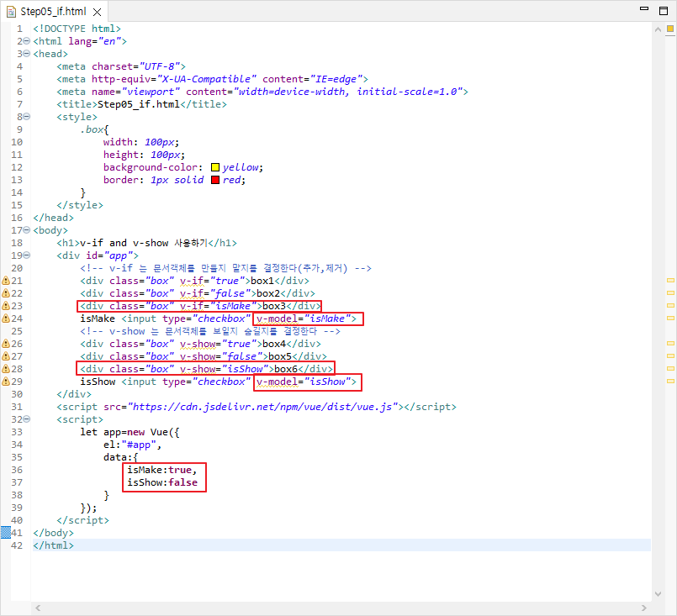This screenshot has width=677, height=616.
Task: Select the Step05_if.html tab label
Action: click(x=53, y=12)
